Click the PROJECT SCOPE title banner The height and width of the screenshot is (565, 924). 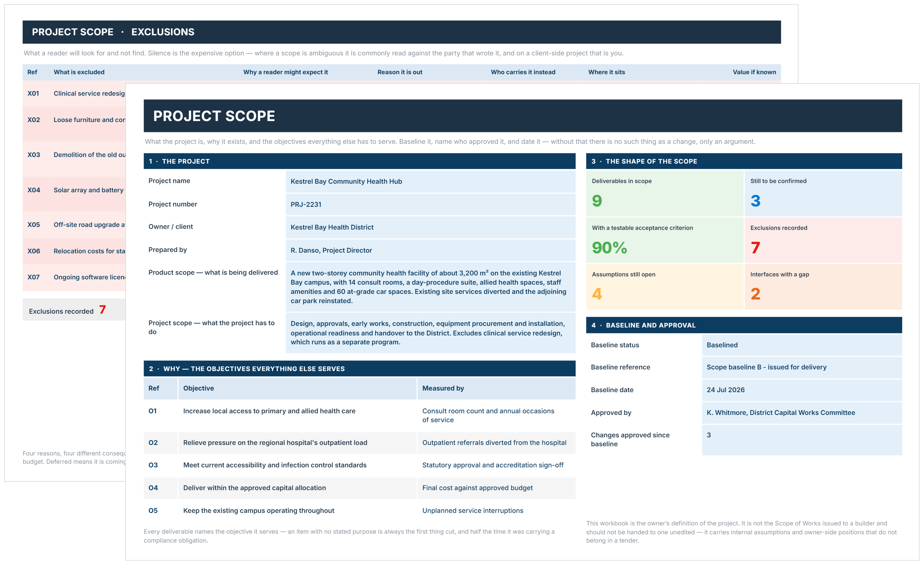pyautogui.click(x=523, y=116)
